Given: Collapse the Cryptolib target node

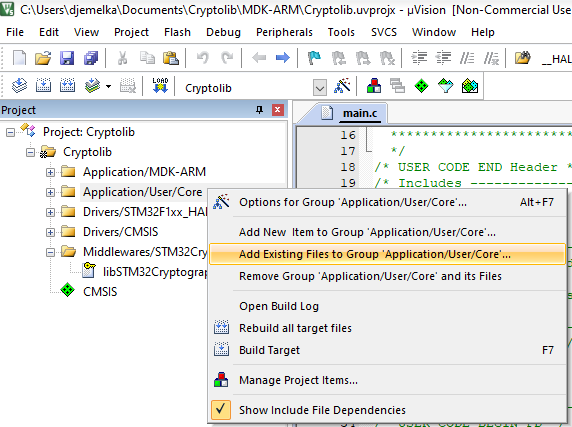Looking at the screenshot, I should (x=31, y=152).
